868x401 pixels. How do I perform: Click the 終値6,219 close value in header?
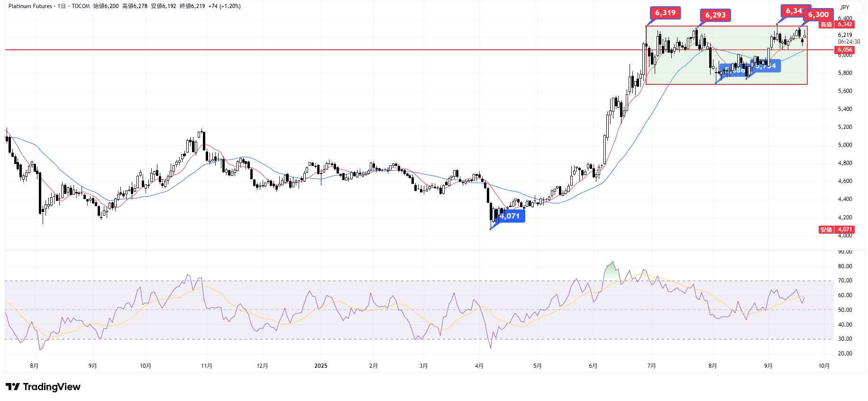coord(192,6)
